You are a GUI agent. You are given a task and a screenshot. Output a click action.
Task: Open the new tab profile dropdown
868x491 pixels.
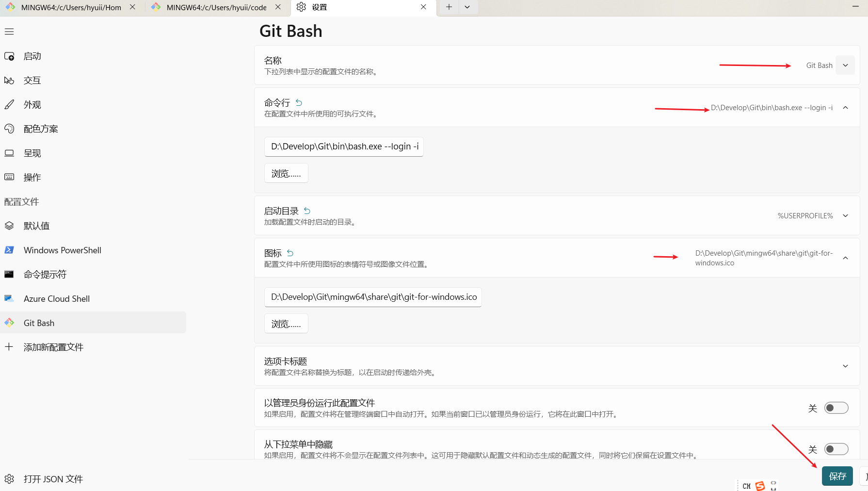[467, 7]
